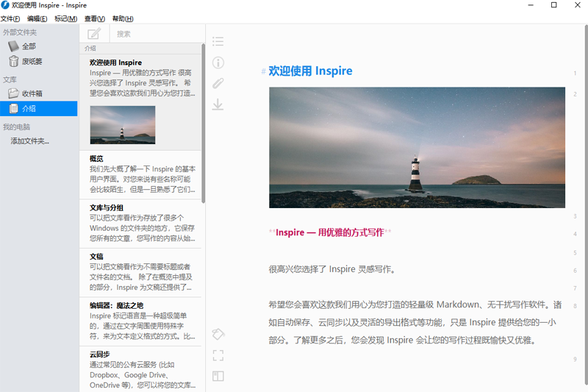Open the tag label icon
This screenshot has width=588, height=392.
tap(218, 335)
